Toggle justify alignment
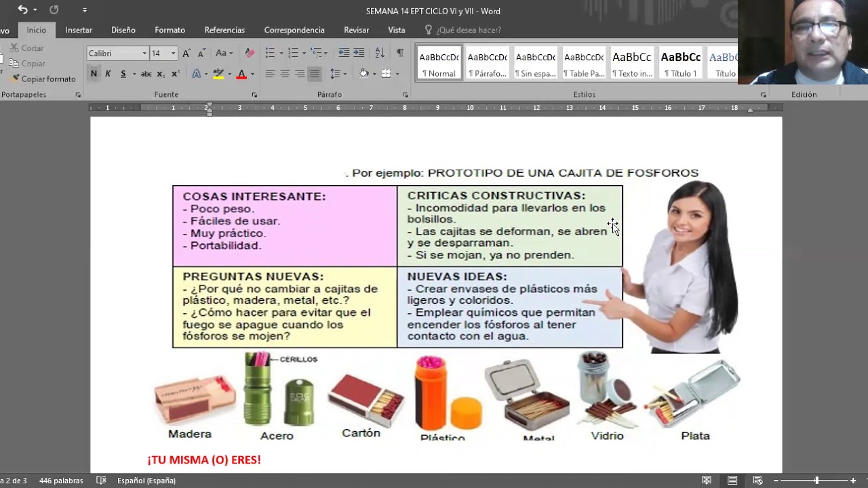Viewport: 868px width, 488px height. coord(315,74)
